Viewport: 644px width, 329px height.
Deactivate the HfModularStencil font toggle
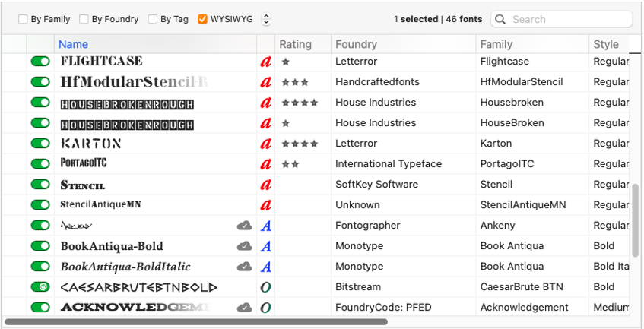(40, 81)
